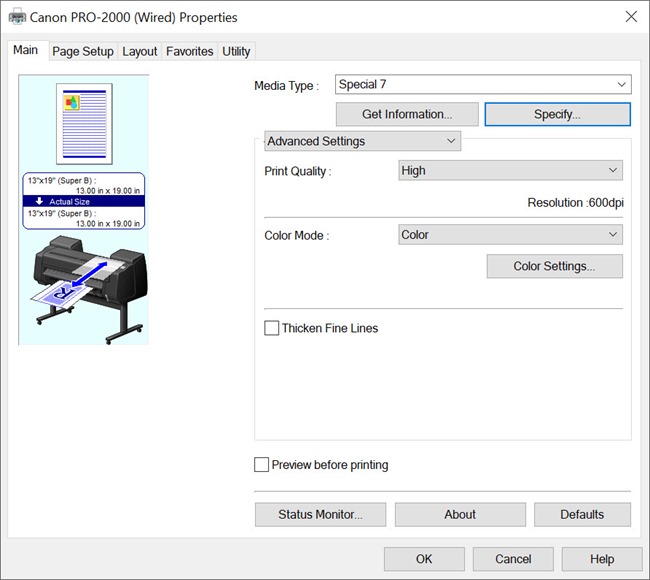Click the Resolution :600dpi text
650x580 pixels.
point(575,202)
